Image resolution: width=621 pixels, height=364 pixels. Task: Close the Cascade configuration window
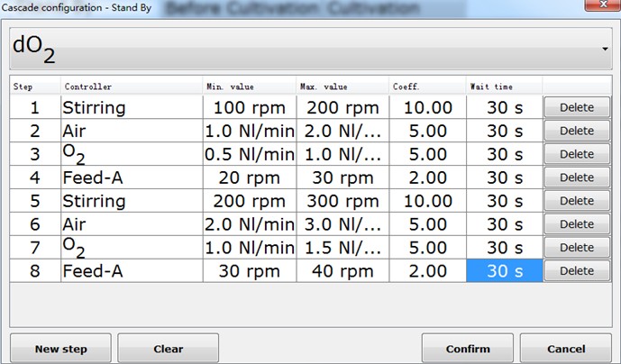click(x=595, y=6)
